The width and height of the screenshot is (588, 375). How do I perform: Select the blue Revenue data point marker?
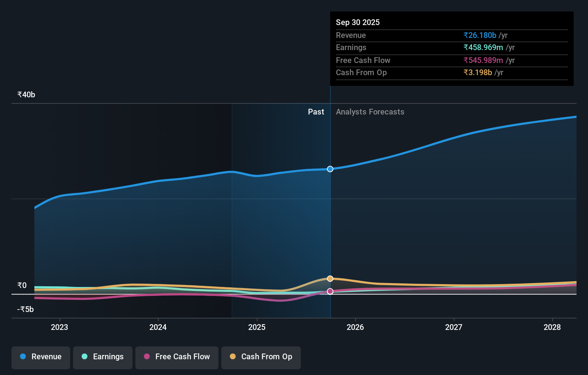click(330, 169)
